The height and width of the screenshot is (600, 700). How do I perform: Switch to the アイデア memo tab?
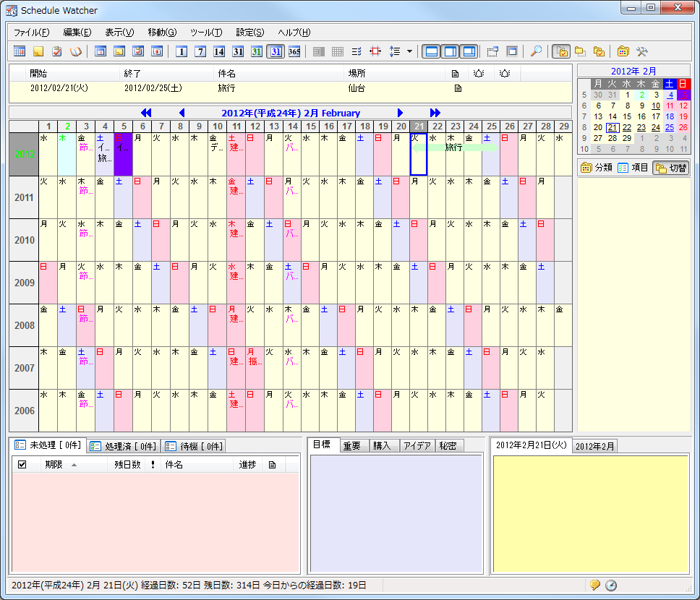417,445
